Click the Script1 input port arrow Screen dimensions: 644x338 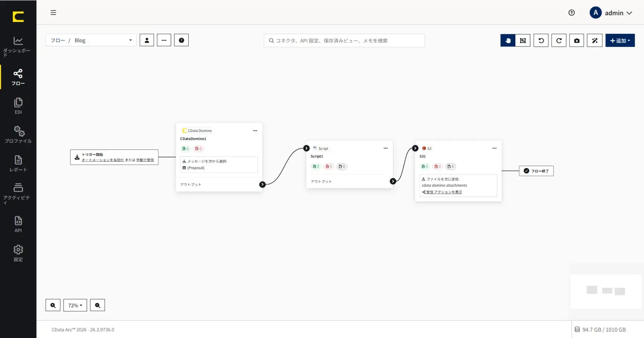(306, 148)
